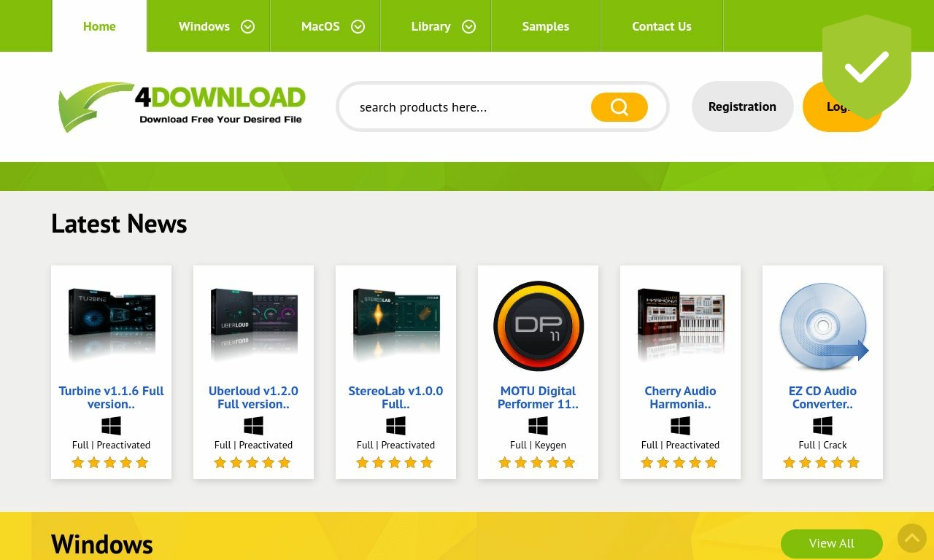This screenshot has height=560, width=934.
Task: Open Uberloud v1.2.0 Full version link
Action: click(x=253, y=397)
